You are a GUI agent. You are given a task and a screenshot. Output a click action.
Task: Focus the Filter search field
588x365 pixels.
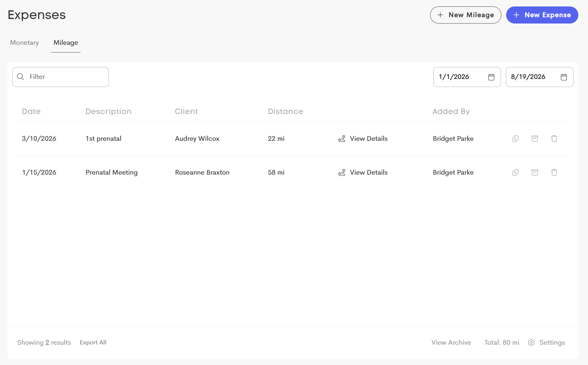[61, 77]
